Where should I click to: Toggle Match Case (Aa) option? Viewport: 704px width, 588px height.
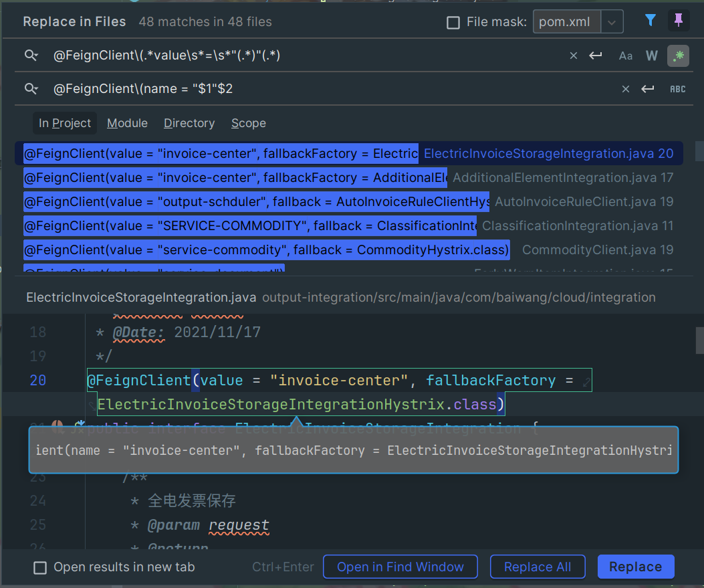[626, 56]
